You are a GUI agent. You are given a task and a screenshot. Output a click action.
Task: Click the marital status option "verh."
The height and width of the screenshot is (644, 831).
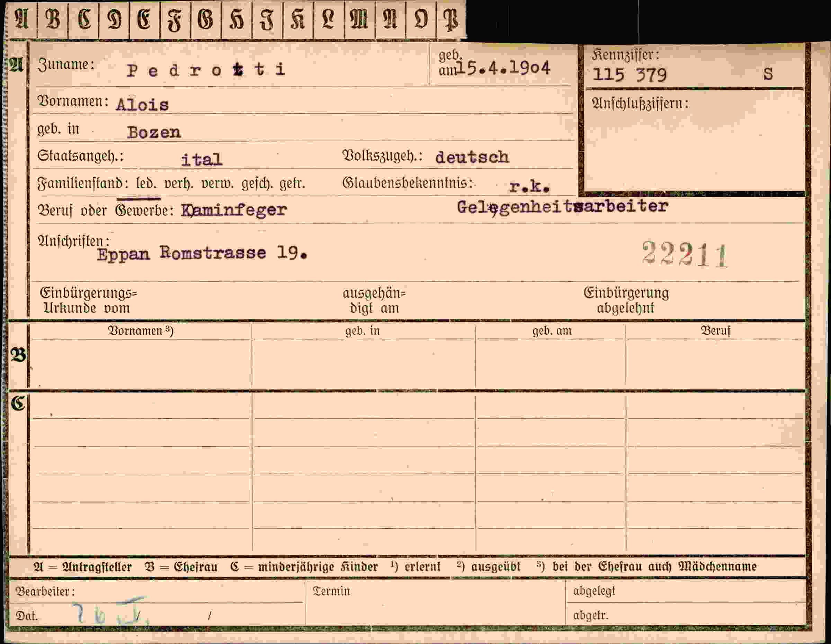coord(179,184)
